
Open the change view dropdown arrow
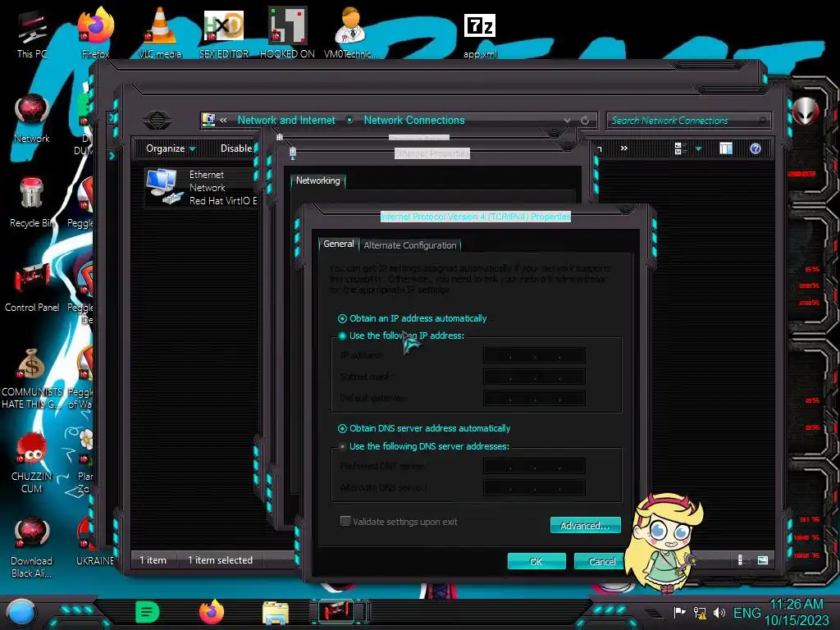click(699, 148)
